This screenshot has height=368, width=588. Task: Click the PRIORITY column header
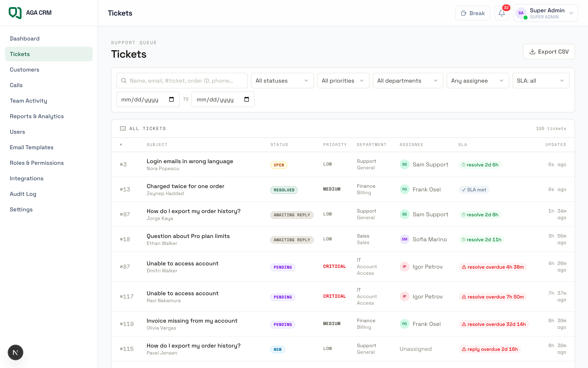[x=335, y=145]
